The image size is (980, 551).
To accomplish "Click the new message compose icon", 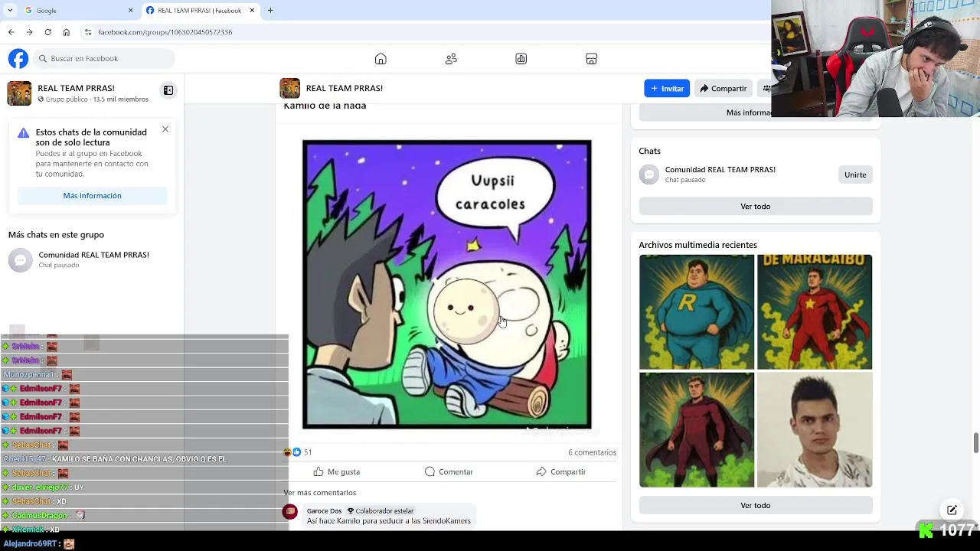I will coord(952,510).
